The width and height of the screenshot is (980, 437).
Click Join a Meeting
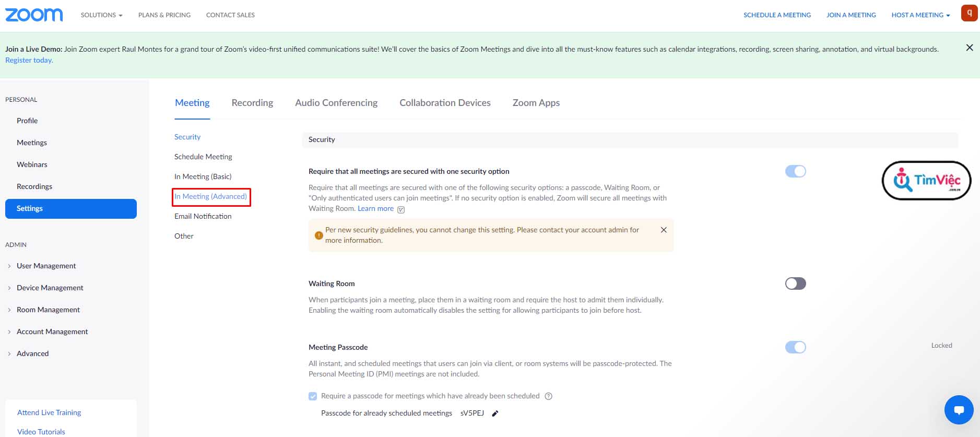[x=851, y=15]
